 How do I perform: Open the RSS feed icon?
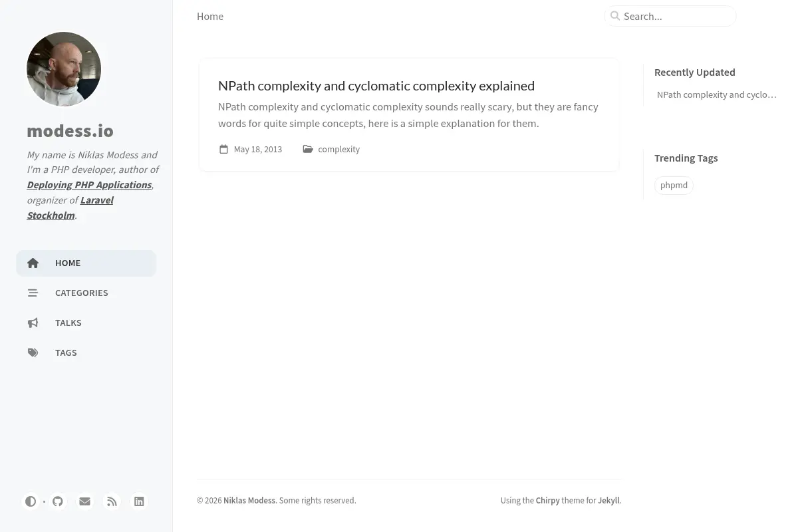[112, 501]
